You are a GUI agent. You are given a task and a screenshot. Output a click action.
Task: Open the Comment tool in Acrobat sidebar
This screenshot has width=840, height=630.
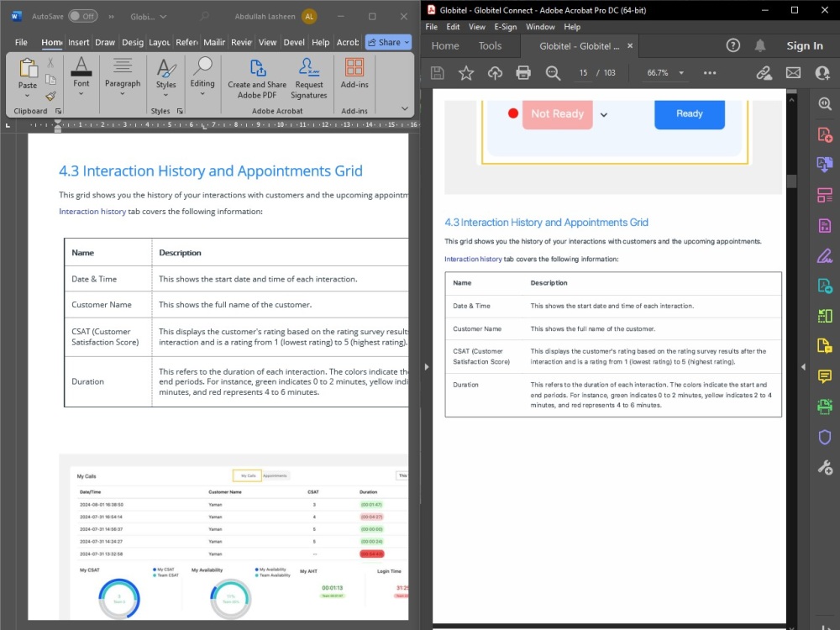[825, 376]
